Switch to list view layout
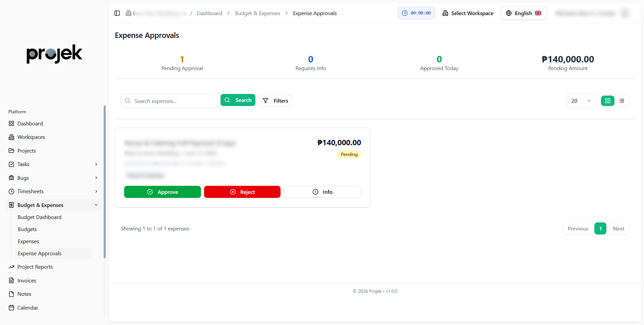Screen dimensions: 644x325 coord(622,101)
